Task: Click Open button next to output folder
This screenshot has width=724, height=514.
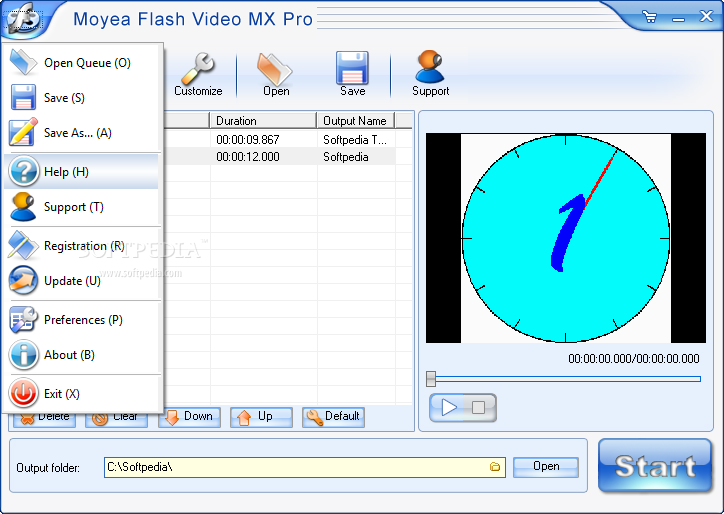Action: coord(546,467)
